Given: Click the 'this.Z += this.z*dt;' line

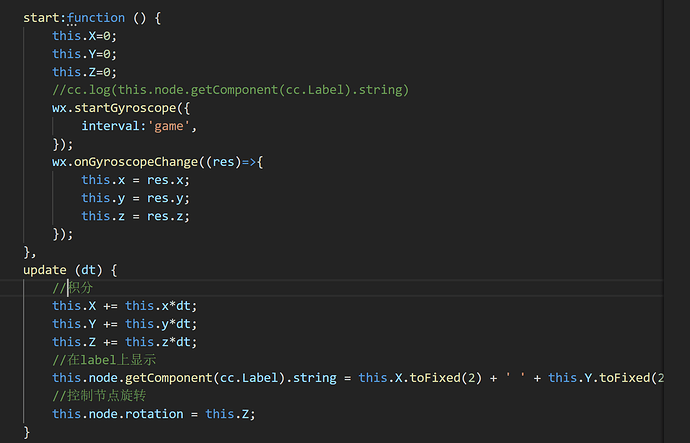Looking at the screenshot, I should pyautogui.click(x=125, y=342).
